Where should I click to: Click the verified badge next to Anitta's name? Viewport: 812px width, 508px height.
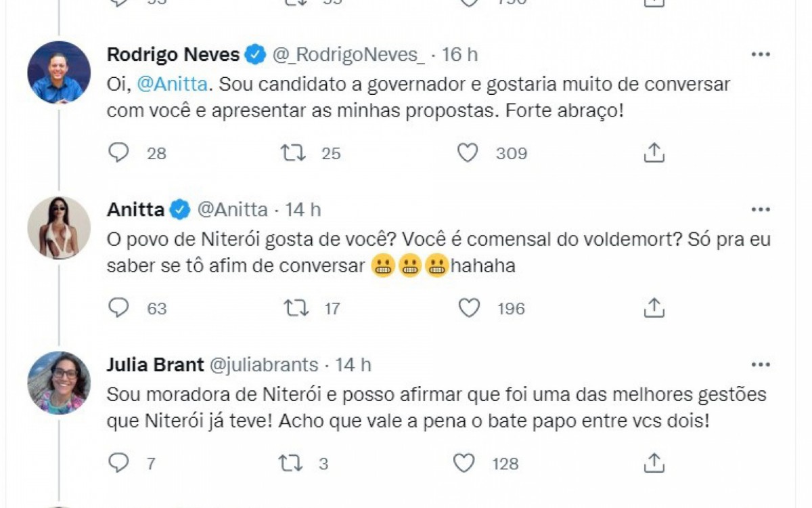click(178, 209)
